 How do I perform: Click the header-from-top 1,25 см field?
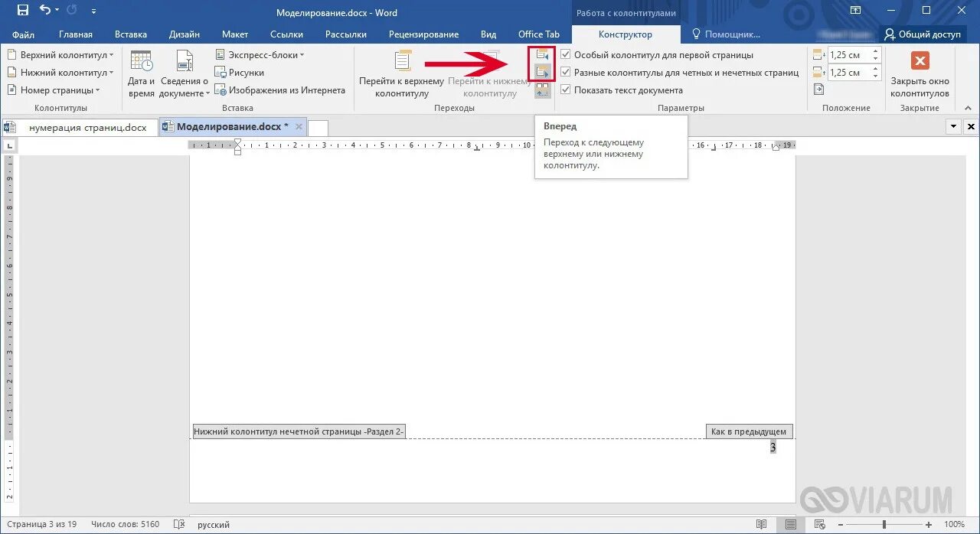pos(849,55)
